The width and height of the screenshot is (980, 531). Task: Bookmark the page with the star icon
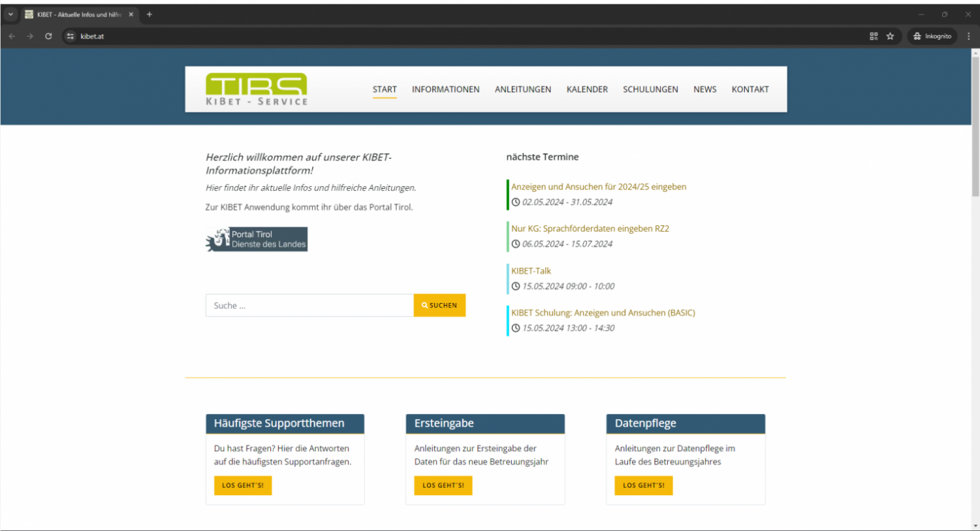coord(890,36)
